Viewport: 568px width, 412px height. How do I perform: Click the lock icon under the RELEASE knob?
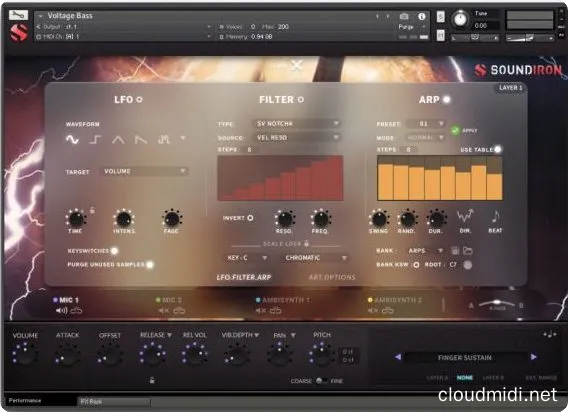[152, 380]
